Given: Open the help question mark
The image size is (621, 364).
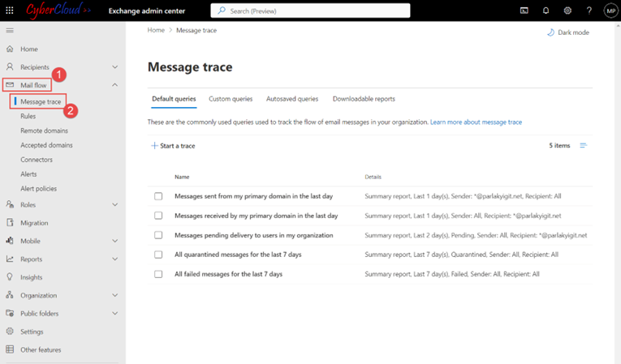Looking at the screenshot, I should coord(589,11).
